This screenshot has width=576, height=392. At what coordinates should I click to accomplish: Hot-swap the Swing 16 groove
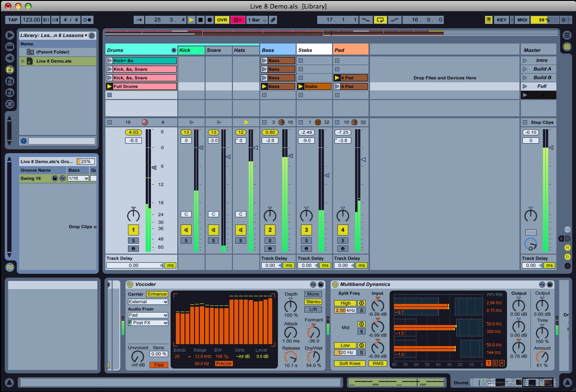coord(62,178)
